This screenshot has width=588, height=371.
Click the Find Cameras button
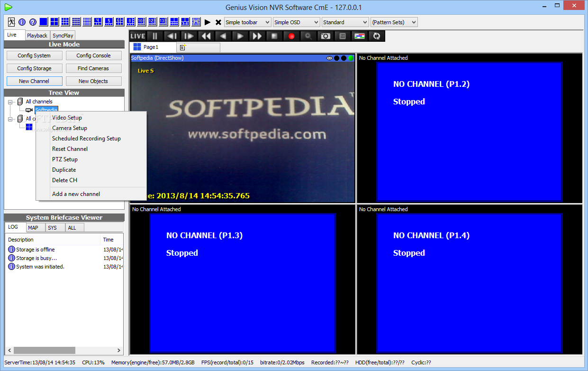click(x=94, y=68)
